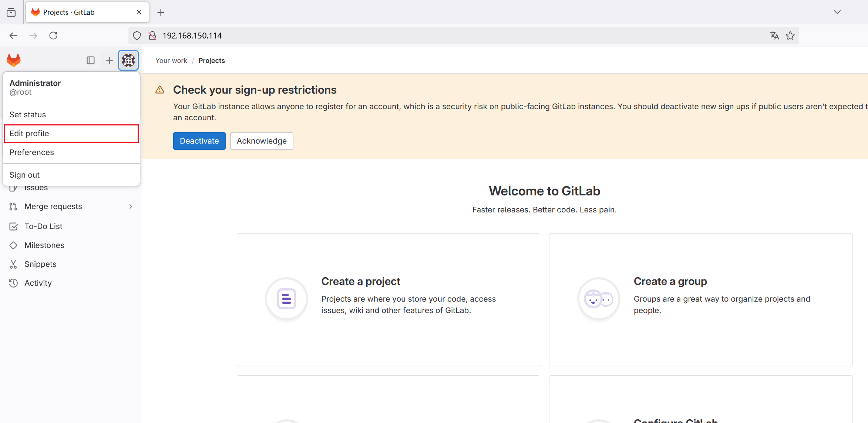Bookmark this page with star icon
This screenshot has width=868, height=423.
pos(790,36)
